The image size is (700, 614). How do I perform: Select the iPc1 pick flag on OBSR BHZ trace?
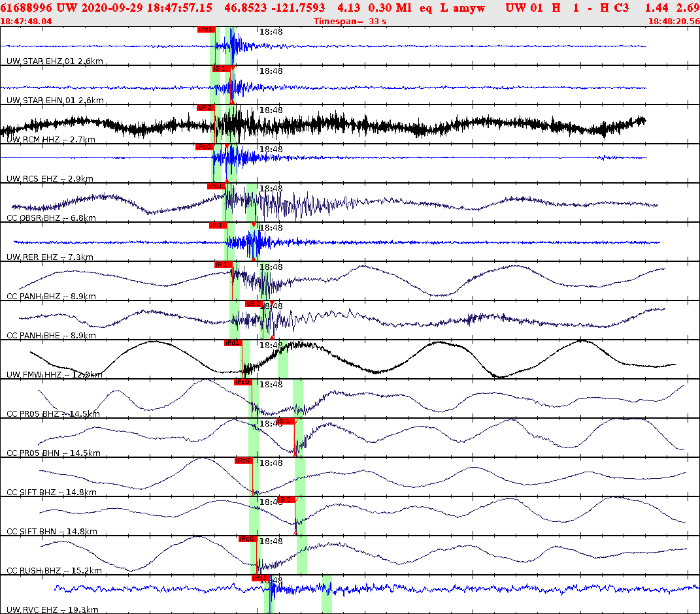215,186
